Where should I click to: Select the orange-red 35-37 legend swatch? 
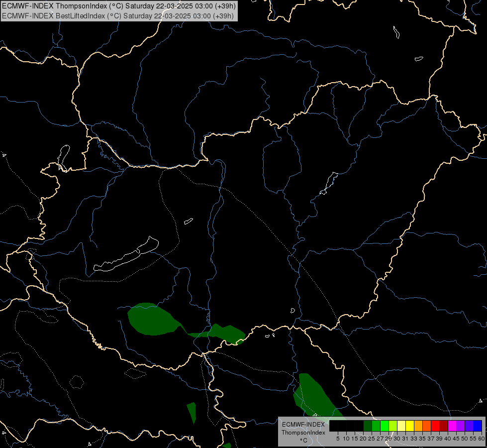427,426
